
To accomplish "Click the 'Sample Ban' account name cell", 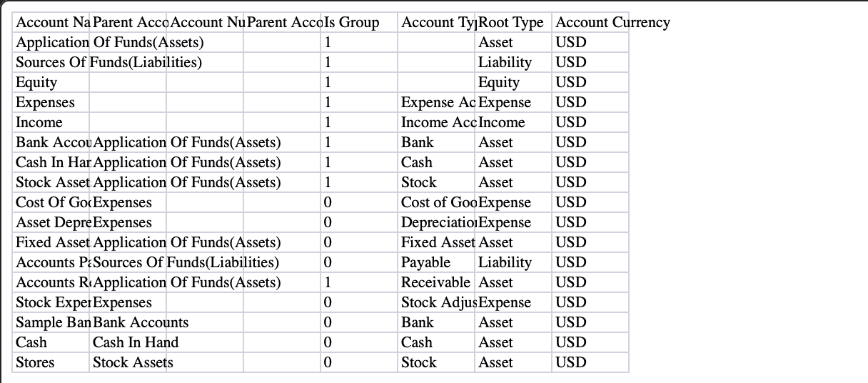I will point(53,322).
